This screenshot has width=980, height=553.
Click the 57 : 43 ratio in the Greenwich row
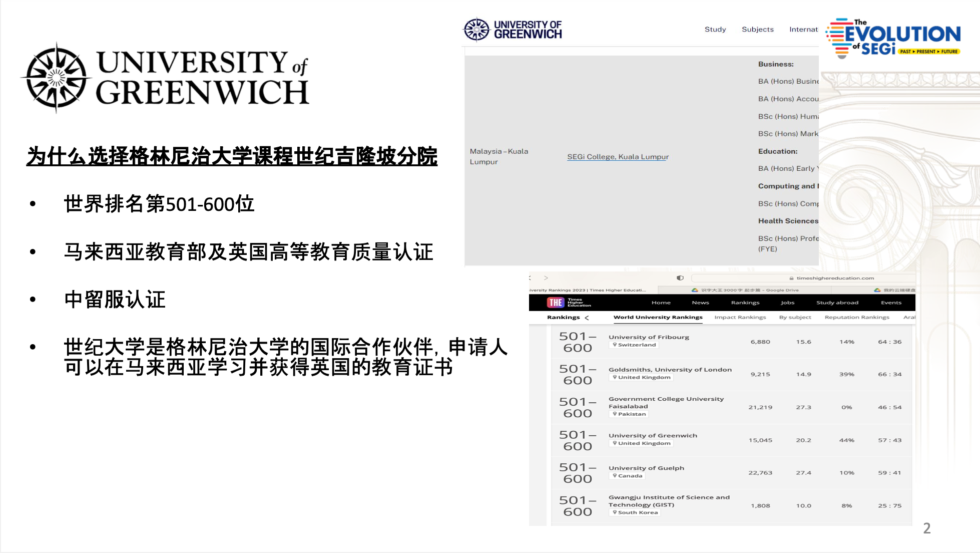click(x=889, y=440)
